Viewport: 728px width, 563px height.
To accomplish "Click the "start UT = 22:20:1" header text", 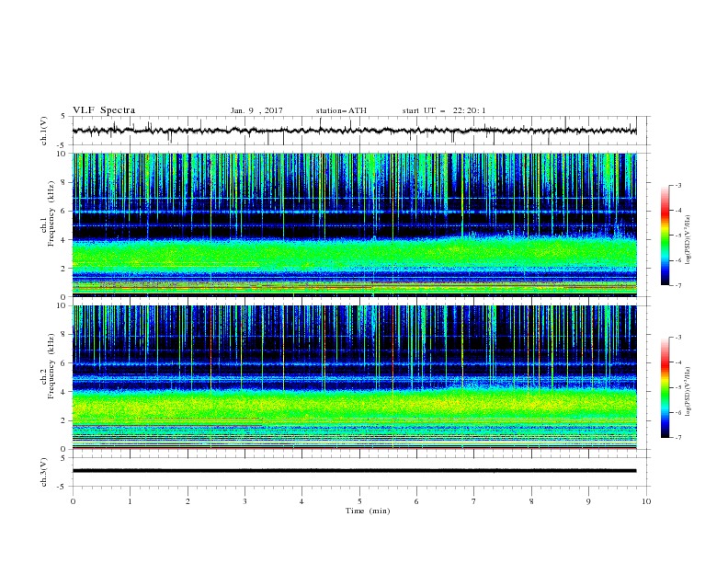I will click(444, 110).
